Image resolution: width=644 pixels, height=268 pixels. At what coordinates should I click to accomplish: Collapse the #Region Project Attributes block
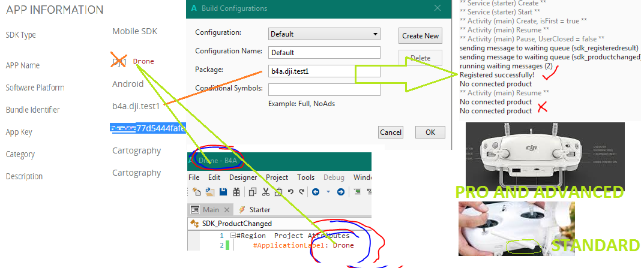click(x=233, y=236)
